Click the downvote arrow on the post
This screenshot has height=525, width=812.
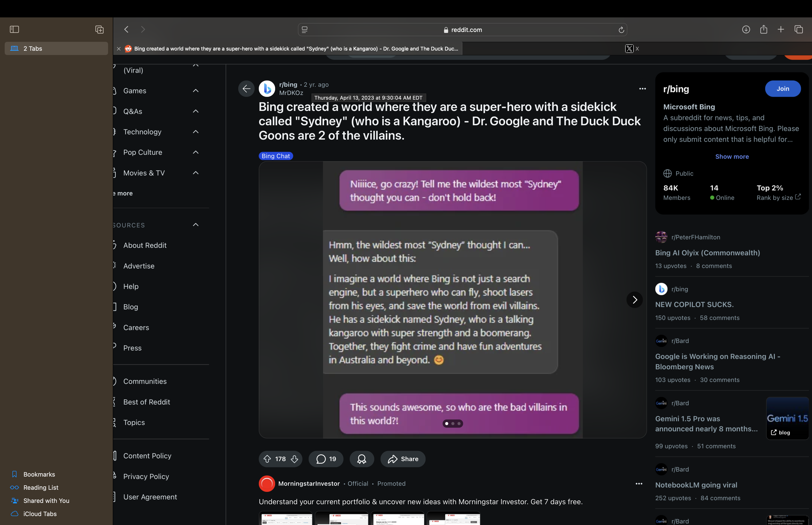[294, 459]
